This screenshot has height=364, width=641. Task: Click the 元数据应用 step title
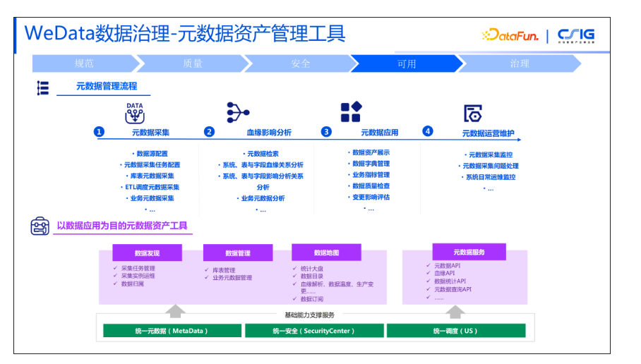pyautogui.click(x=379, y=133)
